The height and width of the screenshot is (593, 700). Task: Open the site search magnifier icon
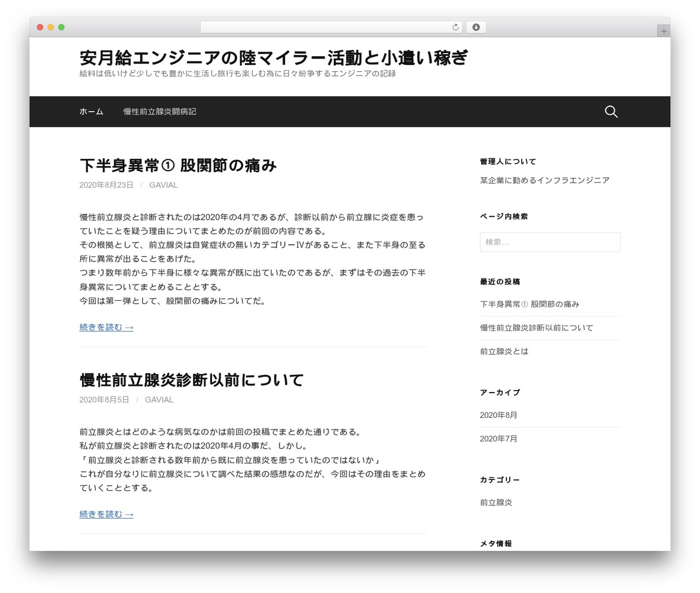click(611, 112)
